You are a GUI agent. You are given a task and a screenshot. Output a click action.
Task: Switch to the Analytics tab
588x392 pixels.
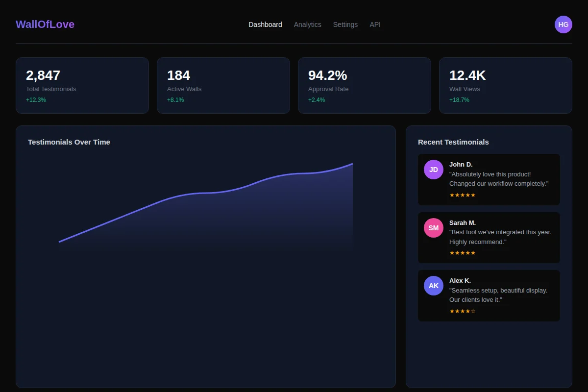(307, 24)
